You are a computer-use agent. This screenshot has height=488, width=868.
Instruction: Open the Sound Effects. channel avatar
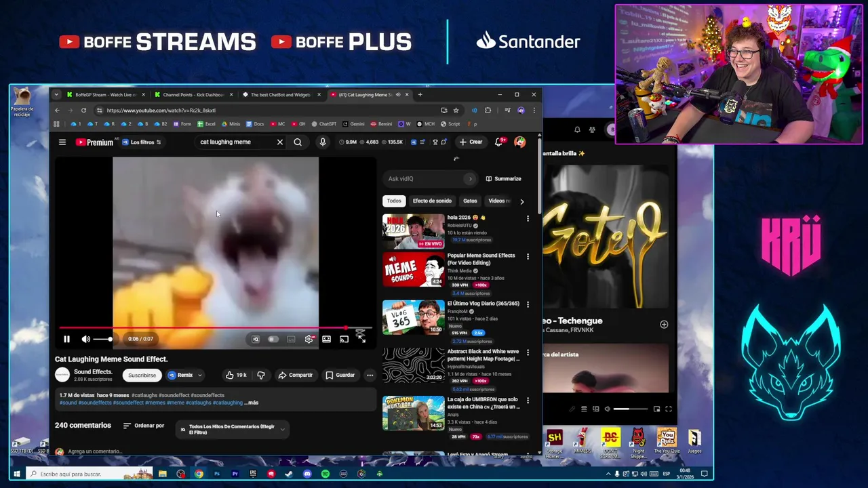tap(62, 375)
